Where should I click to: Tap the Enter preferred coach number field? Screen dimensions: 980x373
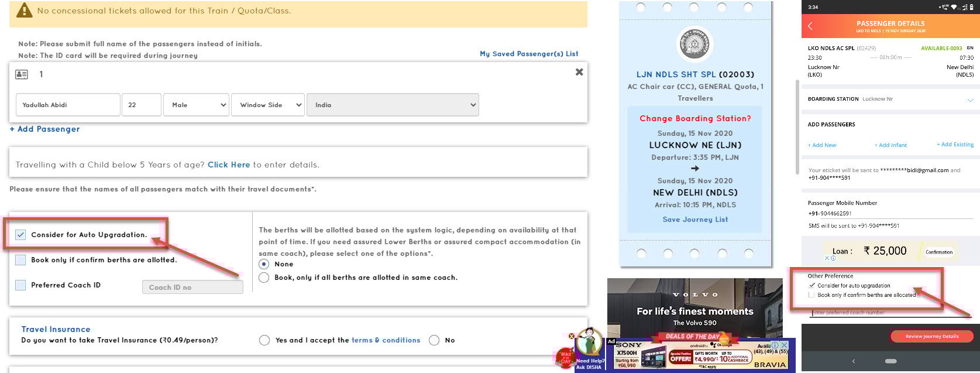tap(890, 313)
